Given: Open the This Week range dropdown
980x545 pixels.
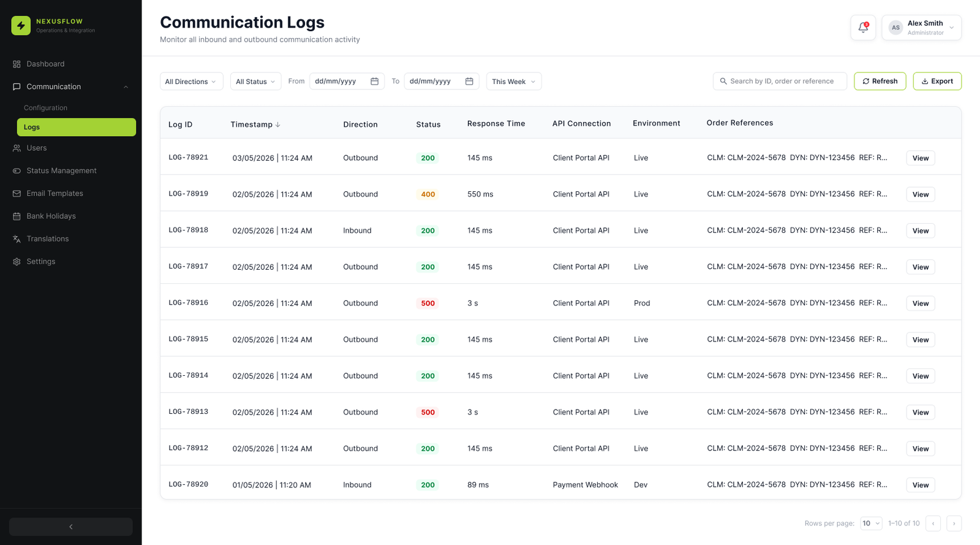Looking at the screenshot, I should point(514,82).
